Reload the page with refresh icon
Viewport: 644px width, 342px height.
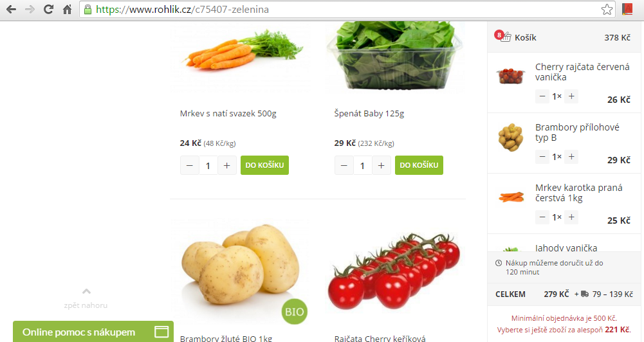tap(48, 10)
